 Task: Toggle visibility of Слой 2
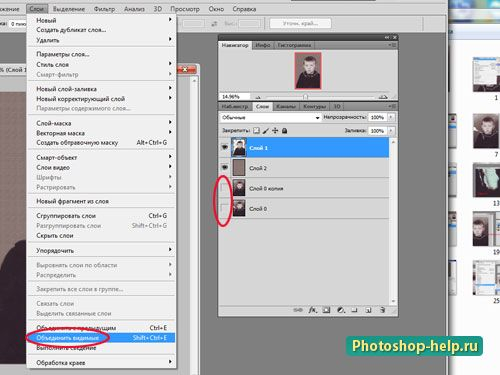225,168
